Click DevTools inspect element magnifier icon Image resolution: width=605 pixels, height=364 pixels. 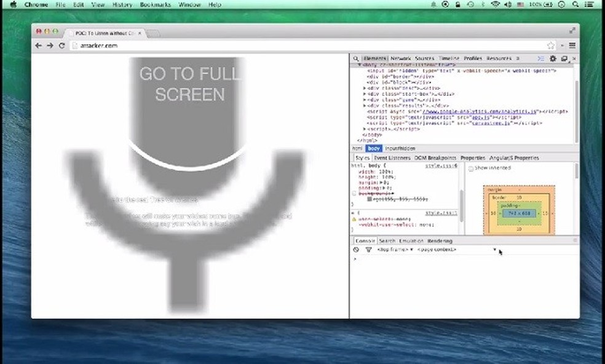click(356, 58)
